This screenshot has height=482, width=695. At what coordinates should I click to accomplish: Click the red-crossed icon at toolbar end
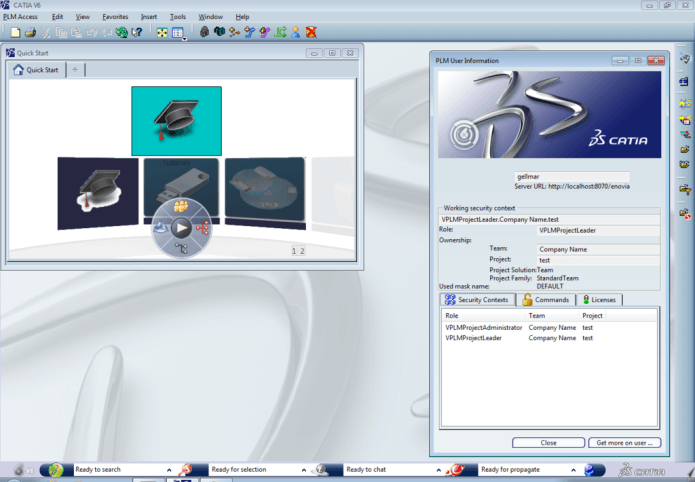pyautogui.click(x=311, y=33)
